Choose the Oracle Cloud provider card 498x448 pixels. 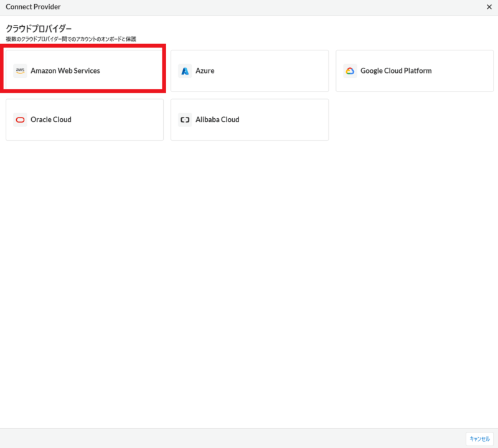coord(84,119)
